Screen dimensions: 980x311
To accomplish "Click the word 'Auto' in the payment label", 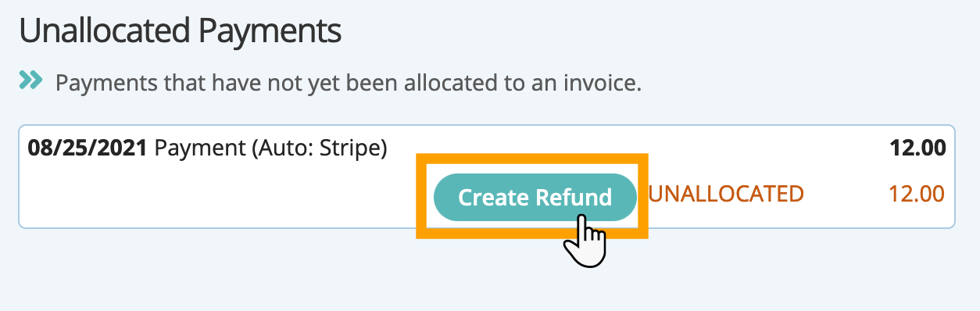I will 294,148.
